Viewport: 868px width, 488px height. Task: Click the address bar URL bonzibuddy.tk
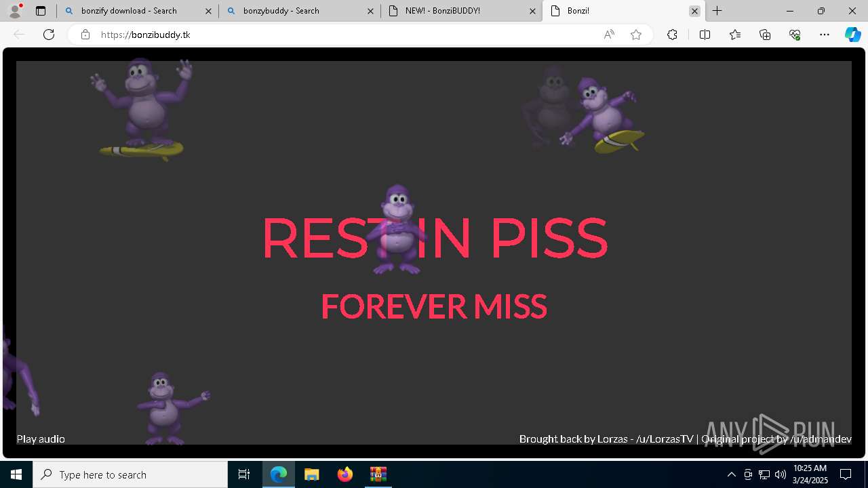pos(145,35)
